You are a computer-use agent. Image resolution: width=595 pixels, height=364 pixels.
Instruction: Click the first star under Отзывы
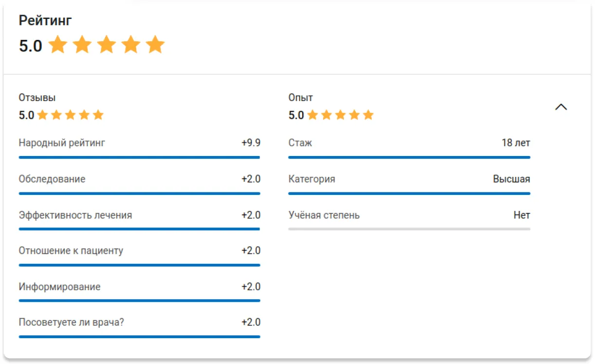43,115
